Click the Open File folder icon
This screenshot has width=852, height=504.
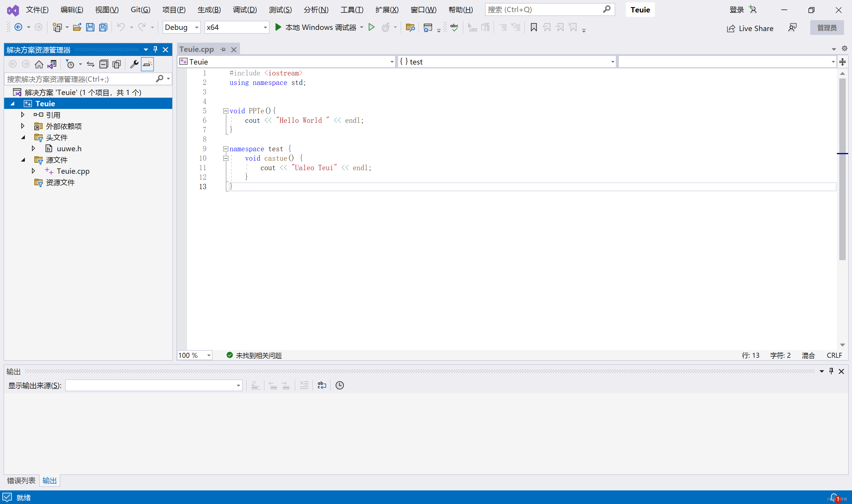(x=77, y=27)
